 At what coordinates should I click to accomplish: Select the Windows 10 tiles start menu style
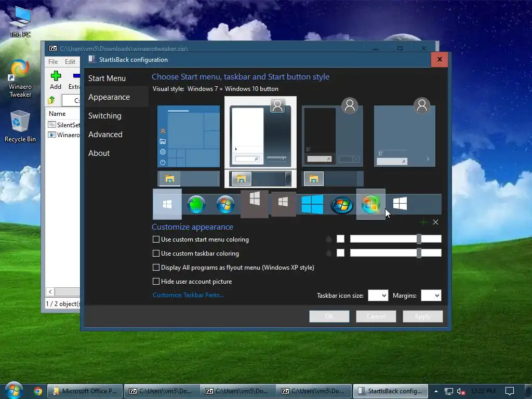tap(188, 137)
